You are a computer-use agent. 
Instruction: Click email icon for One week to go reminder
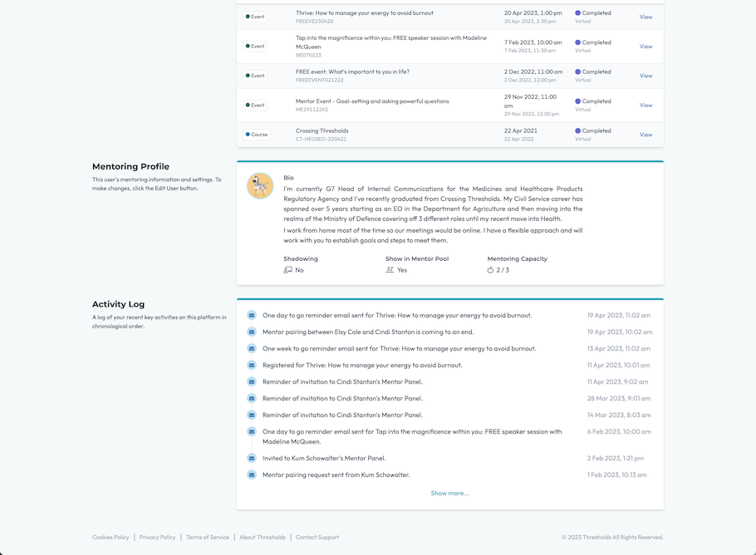(252, 348)
